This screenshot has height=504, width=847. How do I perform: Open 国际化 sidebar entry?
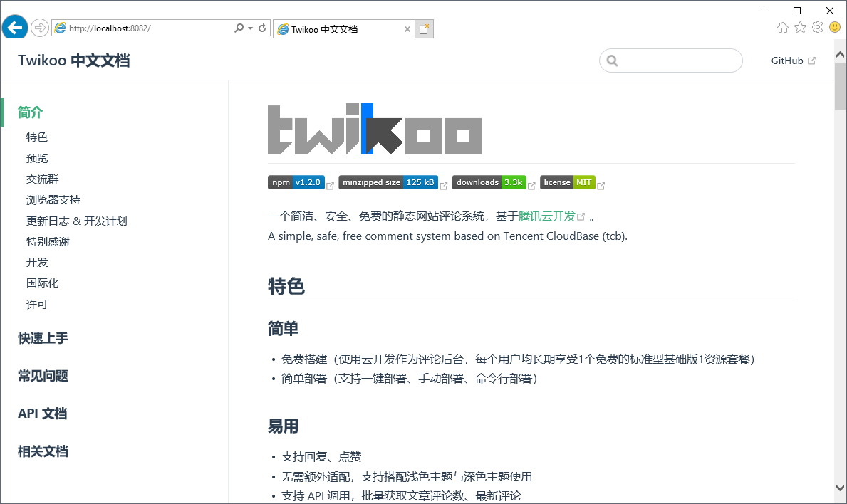point(42,283)
